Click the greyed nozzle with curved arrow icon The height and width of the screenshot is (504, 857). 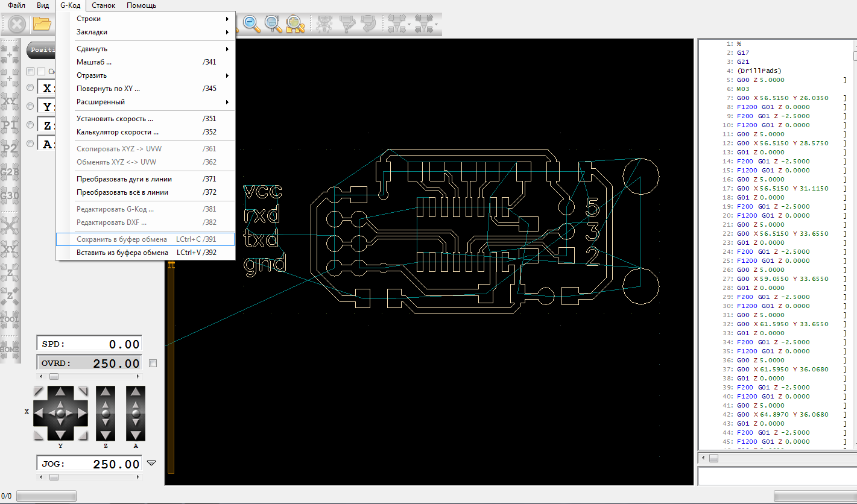[367, 24]
